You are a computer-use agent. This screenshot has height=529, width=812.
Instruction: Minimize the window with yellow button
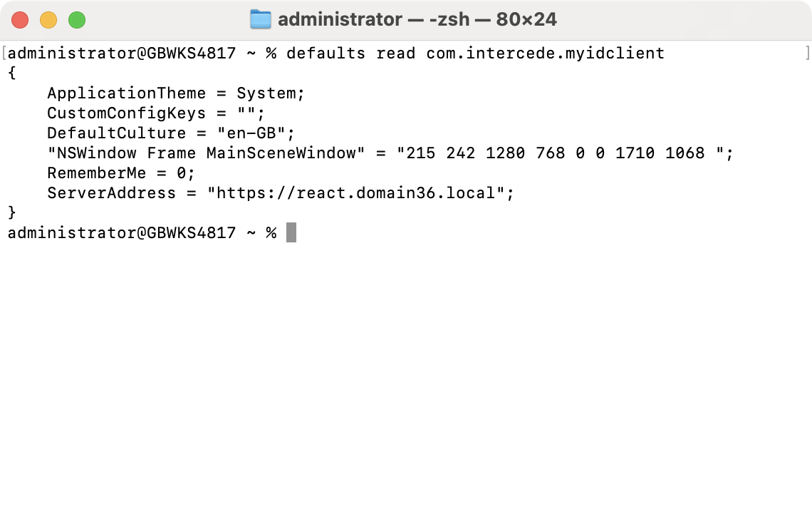click(x=48, y=20)
